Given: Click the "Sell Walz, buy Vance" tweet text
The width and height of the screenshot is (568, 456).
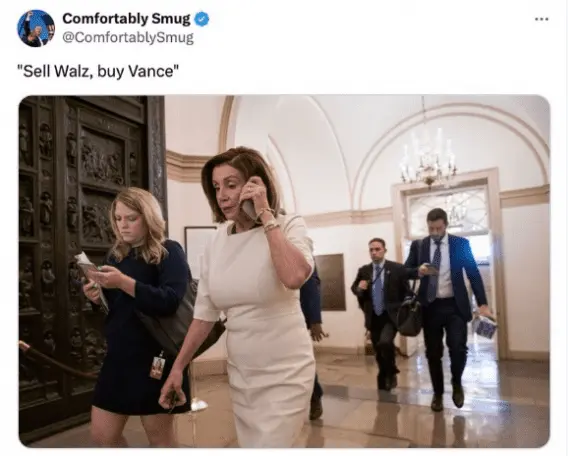Looking at the screenshot, I should [x=98, y=71].
